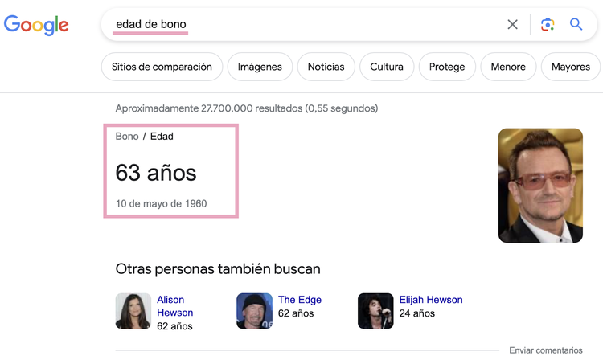This screenshot has width=603, height=364.
Task: Click the Otras personas también buscan heading
Action: point(218,269)
